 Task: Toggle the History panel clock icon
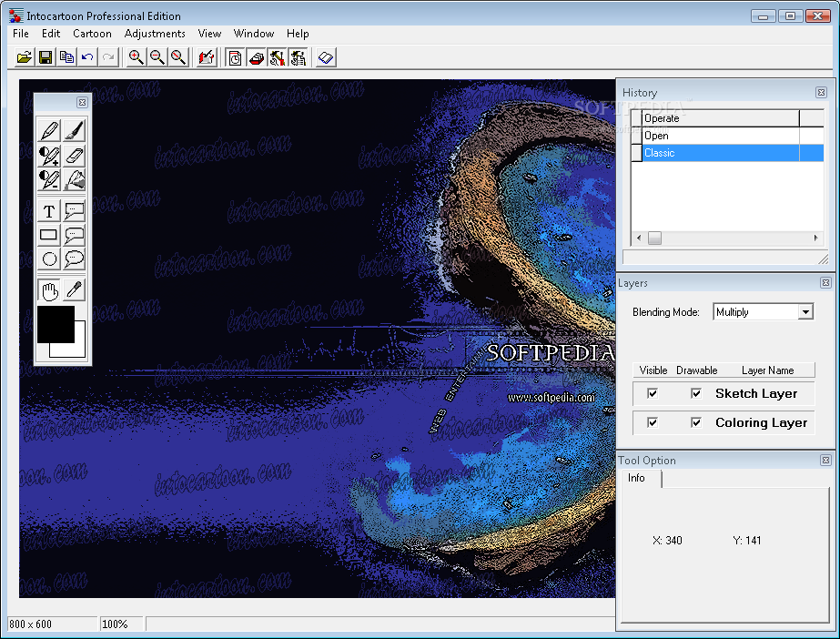(x=235, y=57)
